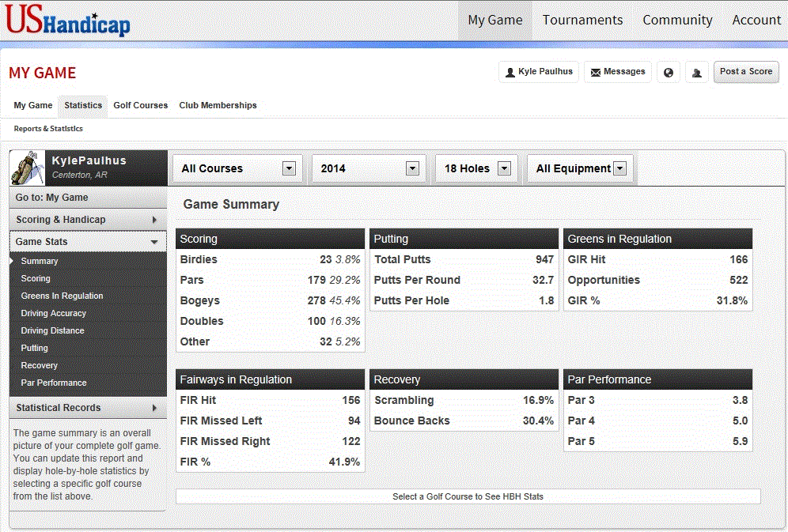Click the friends silhouette icon button
Image resolution: width=788 pixels, height=532 pixels.
[696, 72]
